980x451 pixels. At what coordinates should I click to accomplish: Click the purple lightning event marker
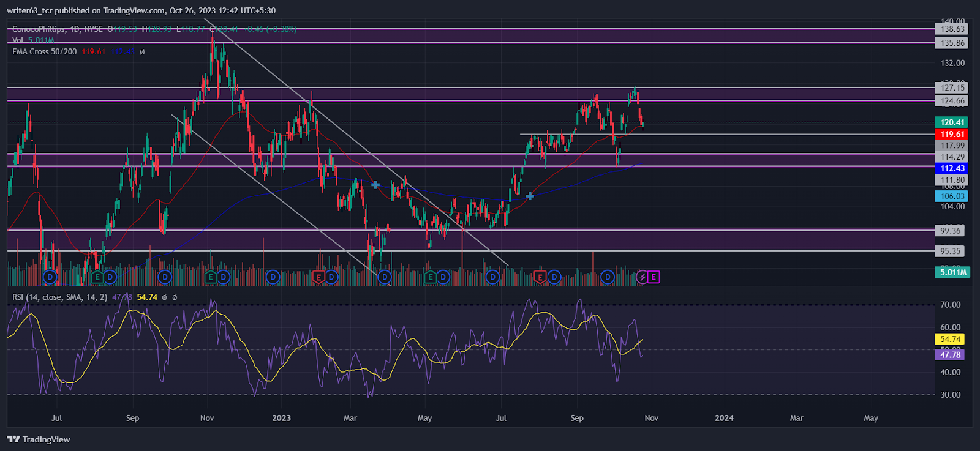[642, 277]
